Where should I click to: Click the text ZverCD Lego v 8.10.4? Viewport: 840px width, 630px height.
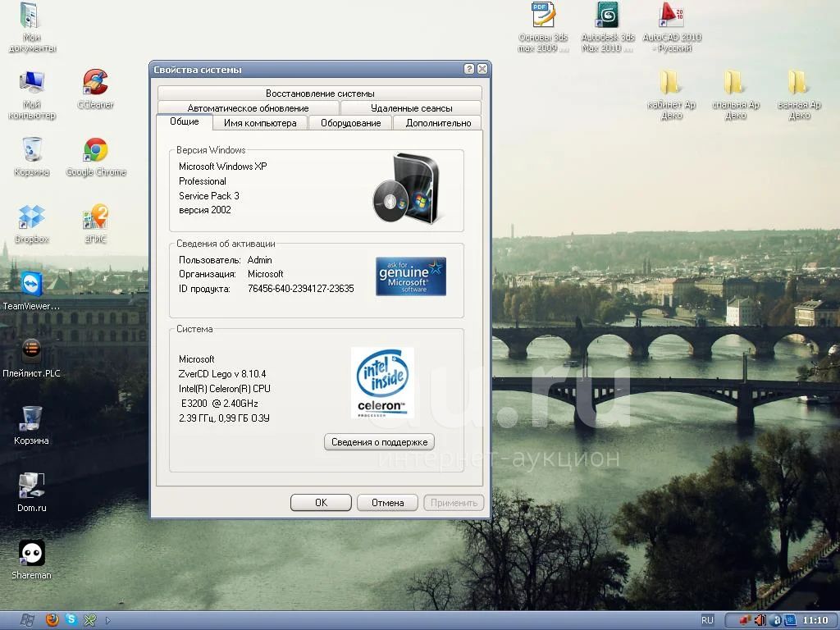pos(222,374)
